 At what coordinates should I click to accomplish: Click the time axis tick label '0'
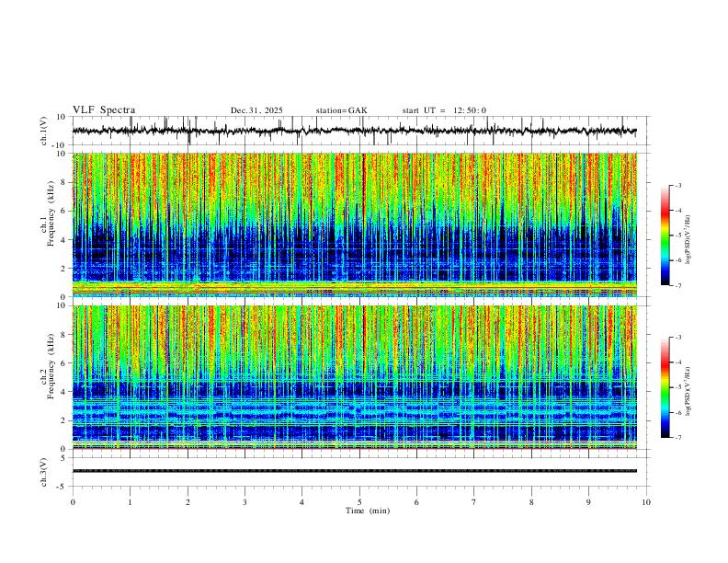(x=73, y=502)
